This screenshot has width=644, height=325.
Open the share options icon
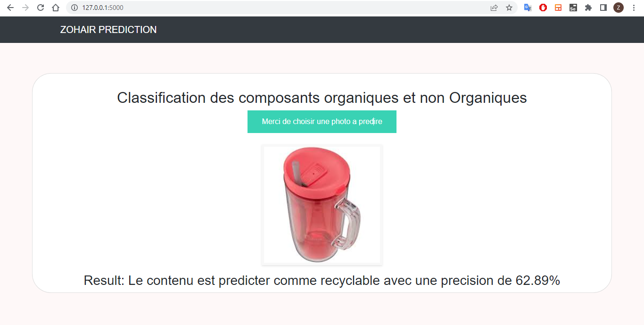(494, 8)
